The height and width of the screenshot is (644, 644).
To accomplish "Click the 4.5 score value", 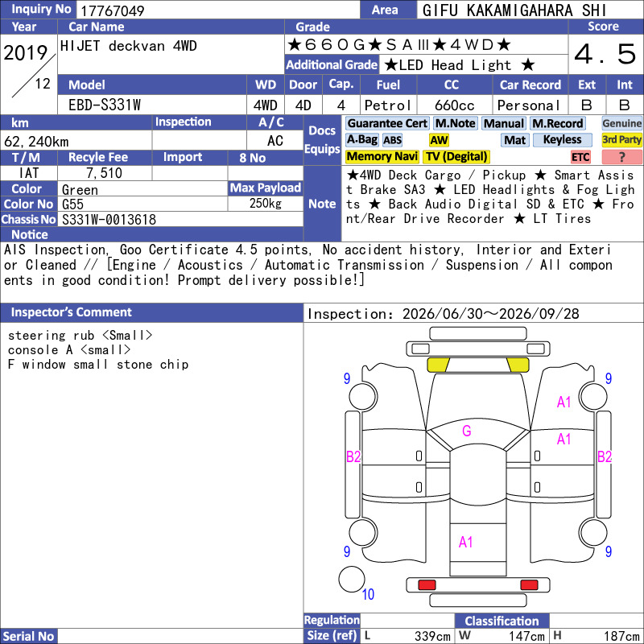I will click(605, 54).
